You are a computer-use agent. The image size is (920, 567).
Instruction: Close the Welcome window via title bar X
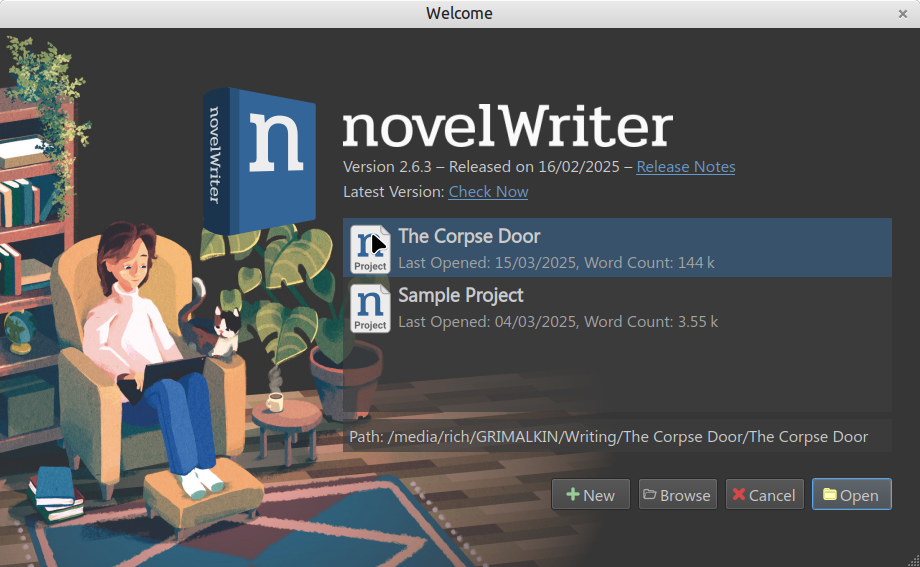903,14
